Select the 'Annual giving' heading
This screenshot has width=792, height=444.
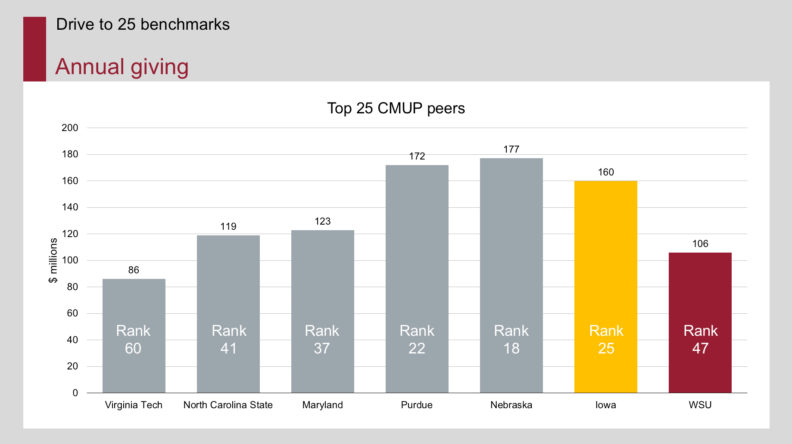[122, 67]
